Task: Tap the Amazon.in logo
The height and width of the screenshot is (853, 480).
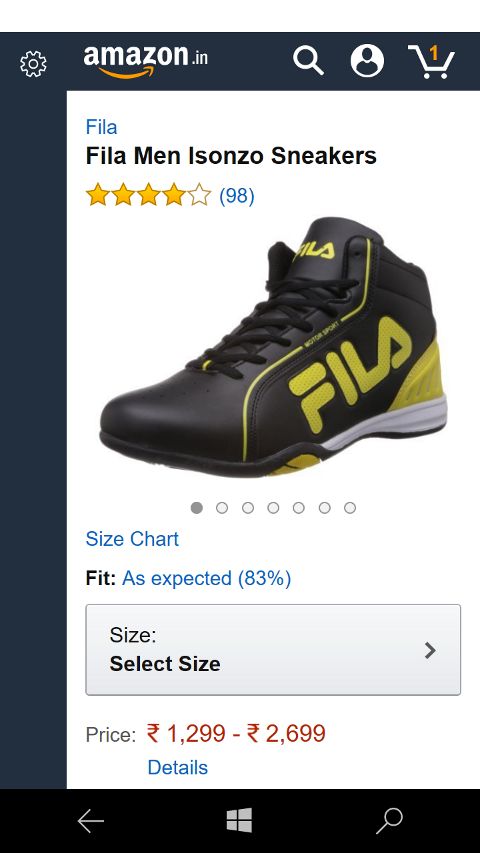Action: (x=145, y=61)
